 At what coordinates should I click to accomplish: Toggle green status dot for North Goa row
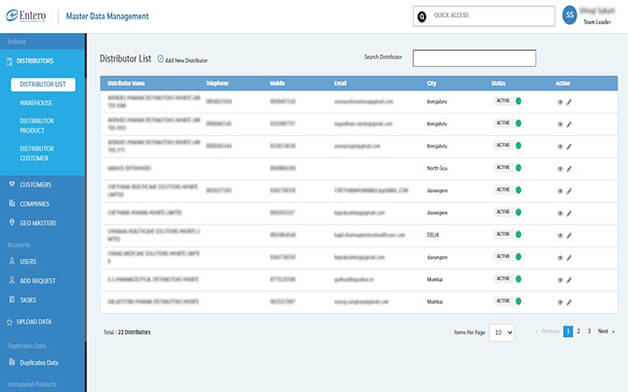pos(518,168)
